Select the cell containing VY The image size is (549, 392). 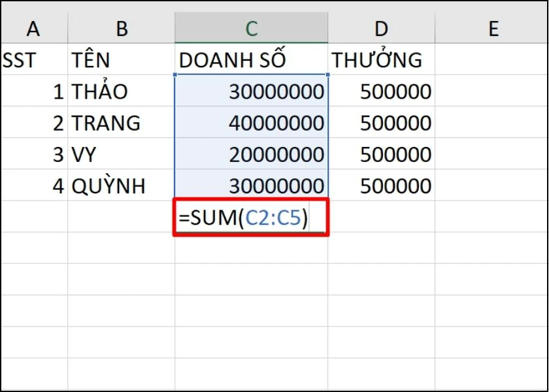121,154
